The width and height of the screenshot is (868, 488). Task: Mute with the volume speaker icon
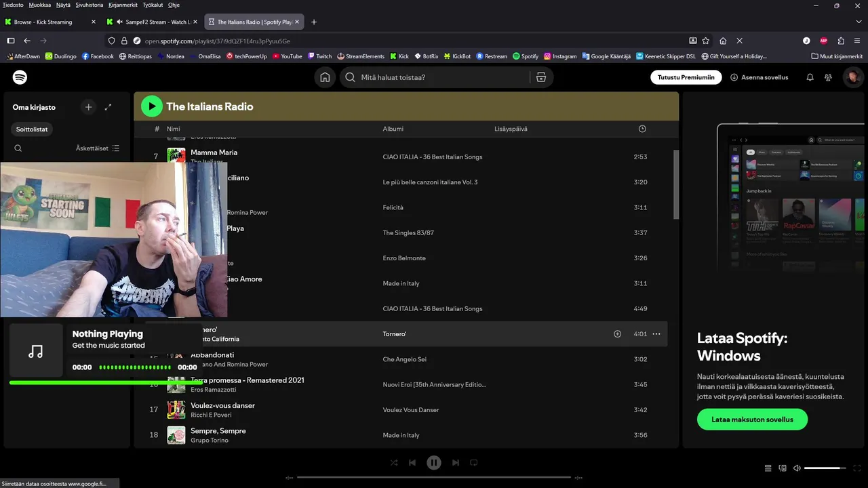coord(797,468)
